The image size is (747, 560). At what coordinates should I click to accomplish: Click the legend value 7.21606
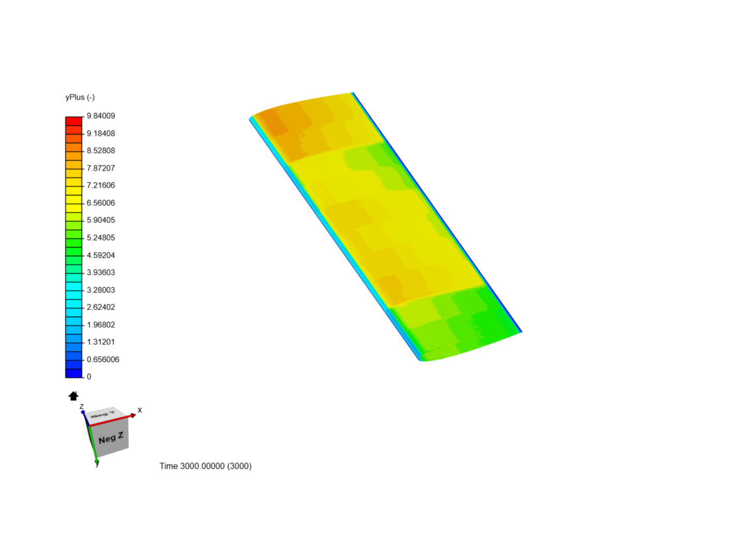[x=101, y=185]
